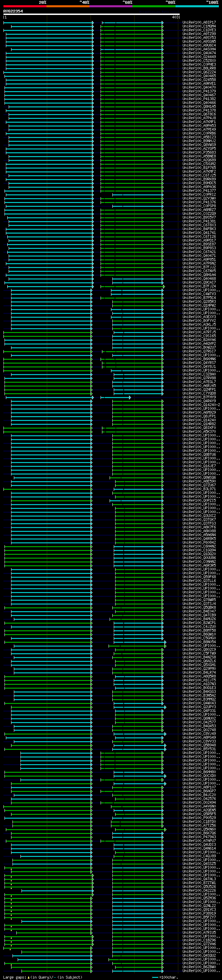Click the UniRef100_Q9CAI7 label
This screenshot has height=980, width=222.
click(x=199, y=282)
